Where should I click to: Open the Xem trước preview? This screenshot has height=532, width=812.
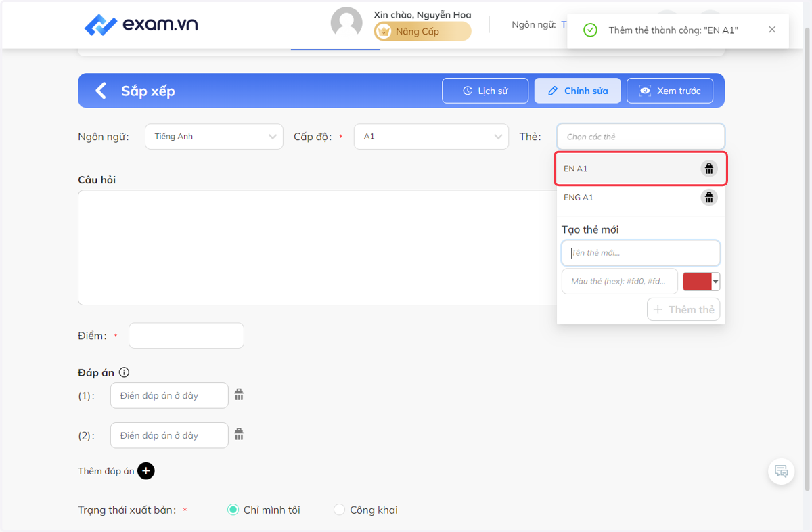(670, 91)
